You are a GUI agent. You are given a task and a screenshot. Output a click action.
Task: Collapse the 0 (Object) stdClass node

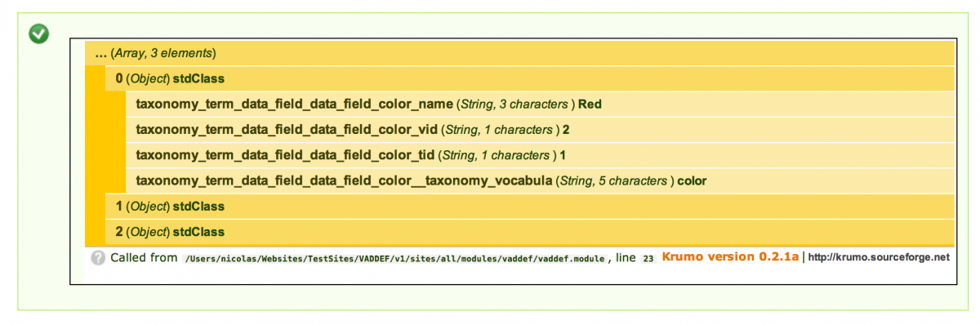[530, 79]
